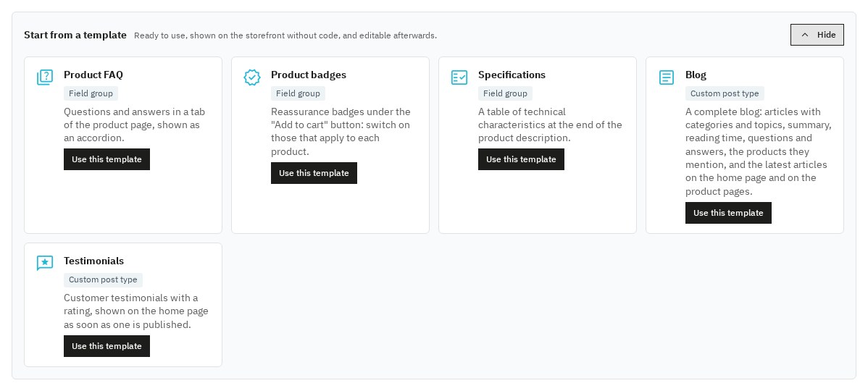Select the Product badges title
Viewport: 868px width, 391px height.
click(309, 75)
